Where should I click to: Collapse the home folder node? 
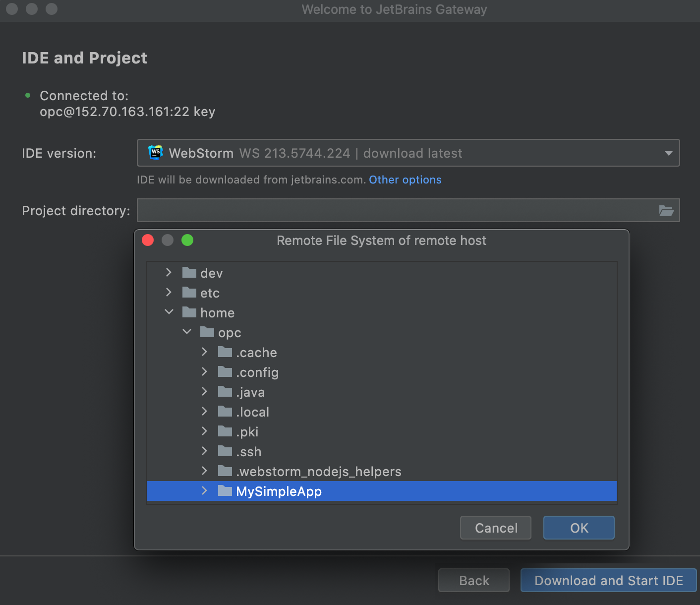click(169, 312)
